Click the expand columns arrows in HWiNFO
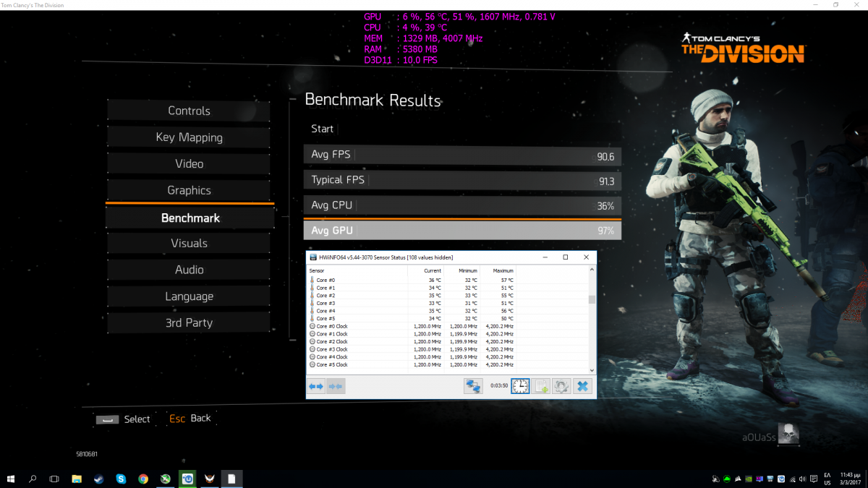 tap(316, 386)
